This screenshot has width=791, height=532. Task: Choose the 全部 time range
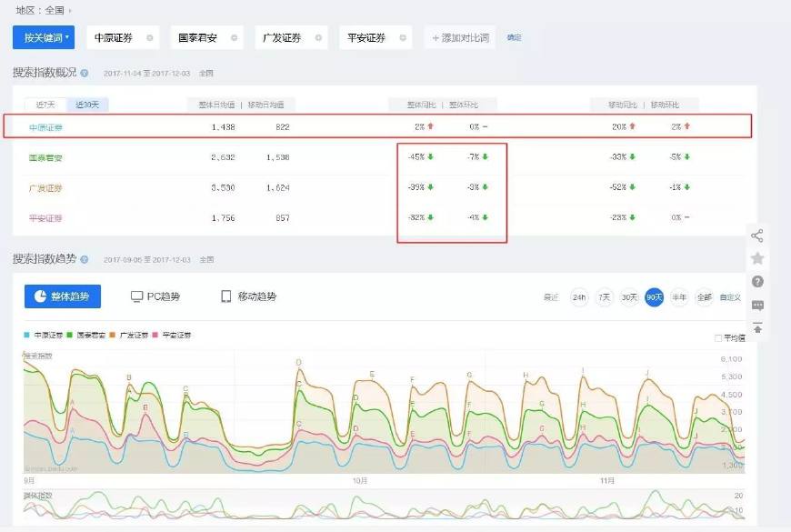click(705, 297)
